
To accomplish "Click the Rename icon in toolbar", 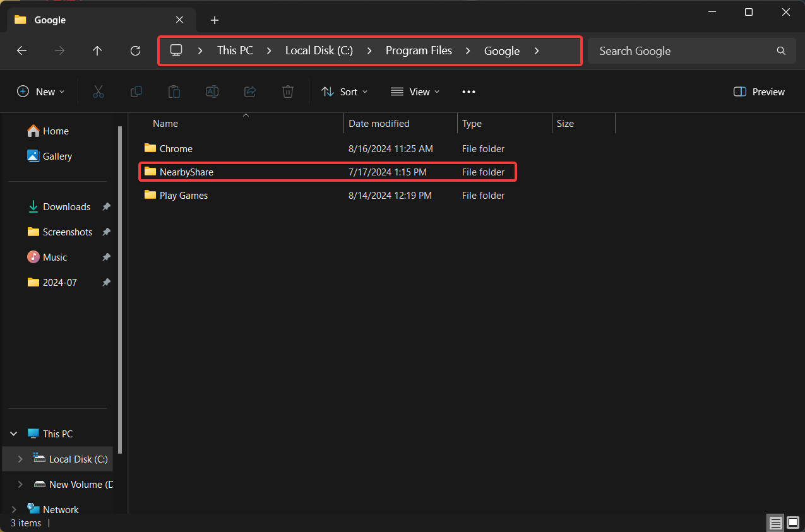I will [212, 92].
